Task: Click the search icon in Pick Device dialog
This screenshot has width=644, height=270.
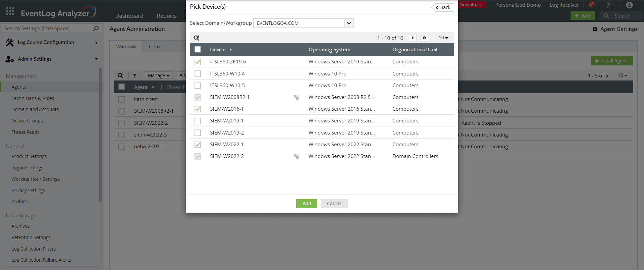Action: coord(197,38)
